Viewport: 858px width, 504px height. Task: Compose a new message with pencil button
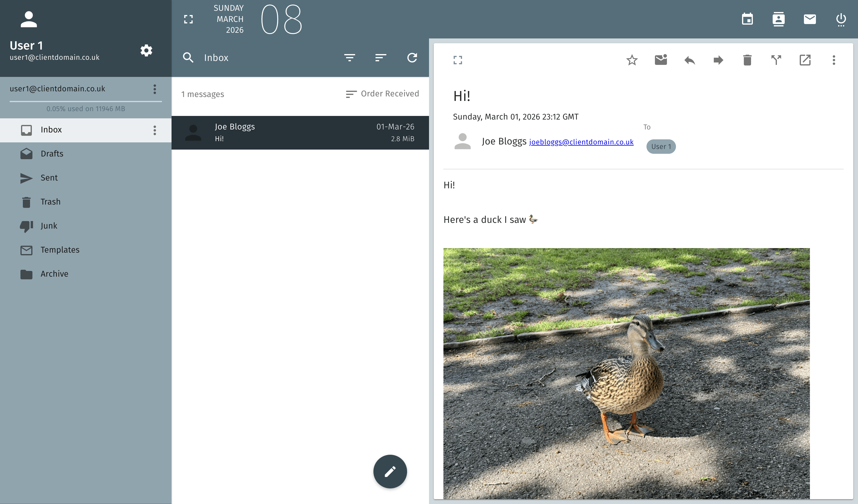(x=390, y=471)
